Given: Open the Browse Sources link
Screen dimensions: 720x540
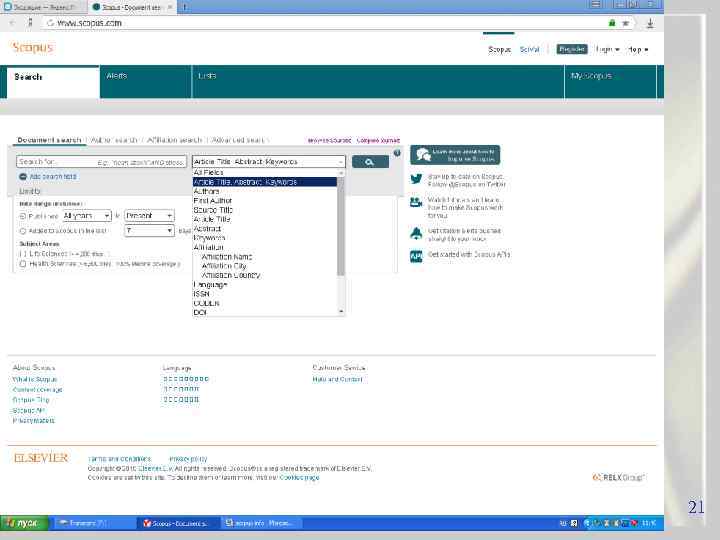Looking at the screenshot, I should (329, 140).
